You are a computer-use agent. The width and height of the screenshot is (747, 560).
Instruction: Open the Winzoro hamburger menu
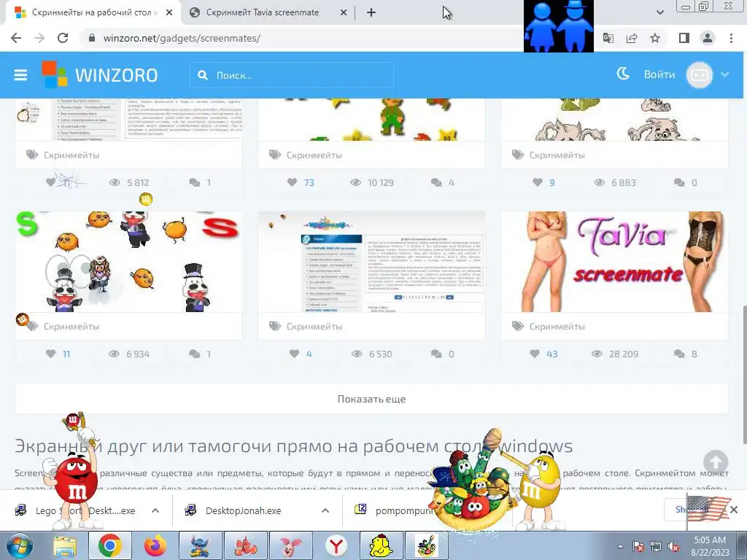[x=20, y=75]
